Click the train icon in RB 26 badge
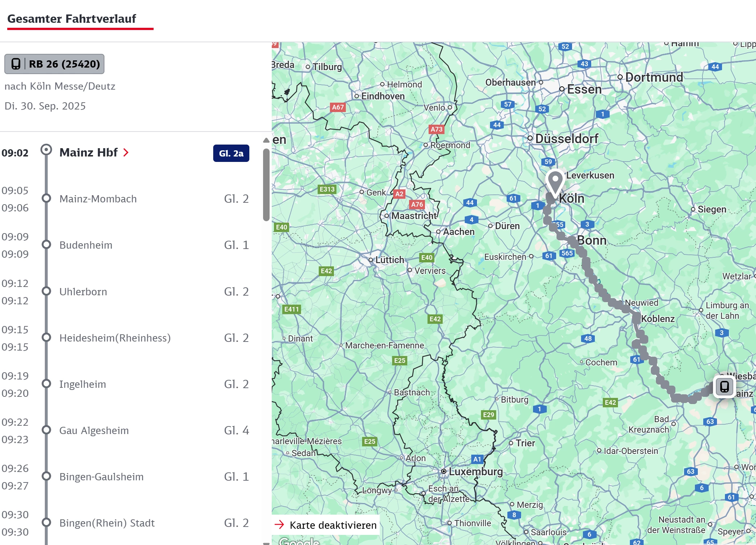756x545 pixels. coord(16,64)
